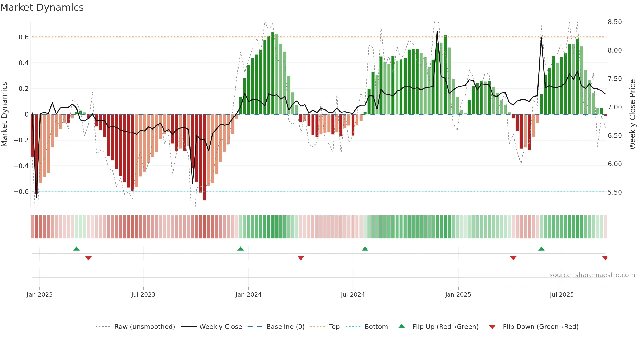Click the Jan 2025 axis label
Image resolution: width=644 pixels, height=362 pixels.
(x=458, y=294)
